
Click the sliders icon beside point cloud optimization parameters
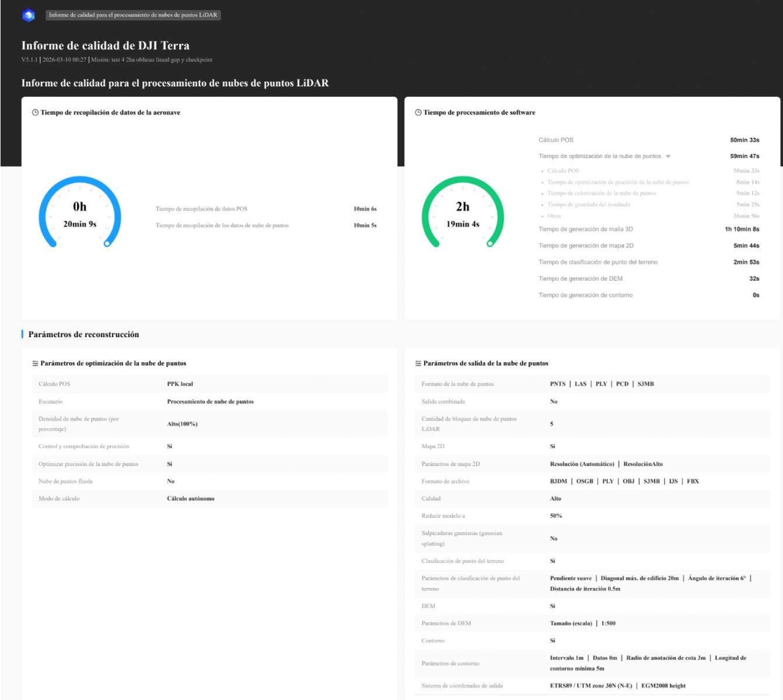(x=35, y=363)
